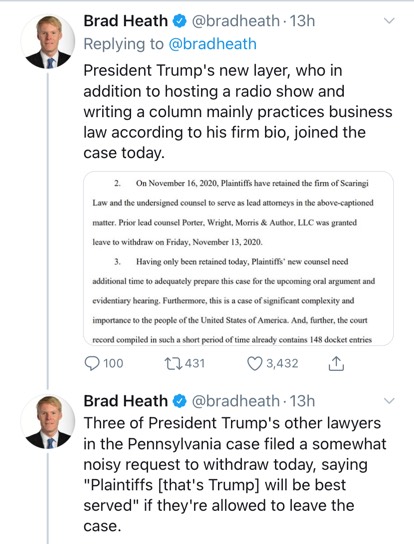Open Brad Heath's avatar on first tweet
The image size is (414, 544).
(x=48, y=41)
